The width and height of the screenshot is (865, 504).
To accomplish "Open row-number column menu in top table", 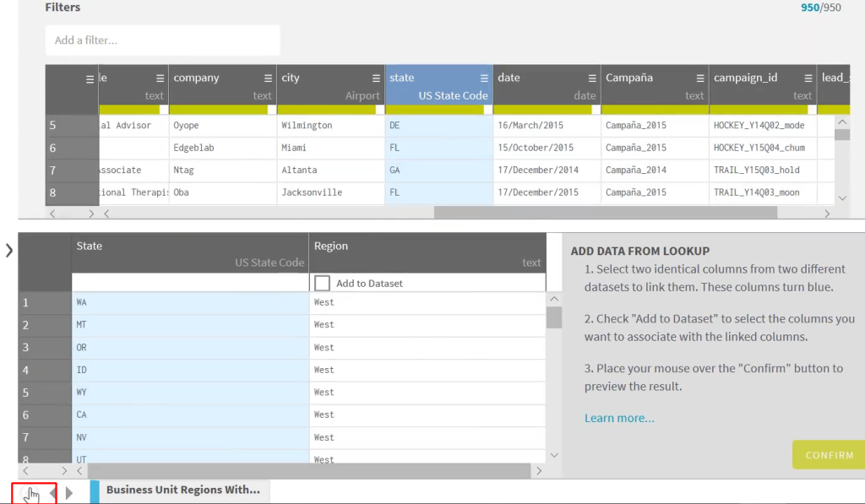I will click(90, 79).
